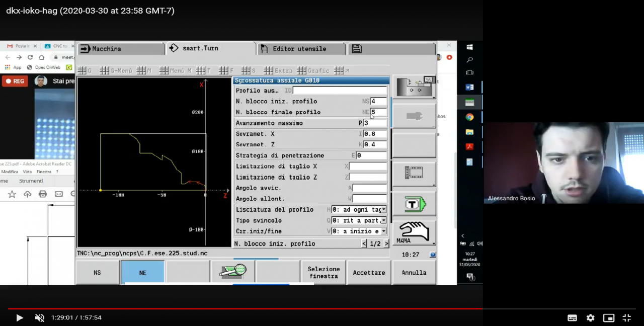Click the Chrome icon in Windows taskbar
644x326 pixels.
click(x=469, y=117)
